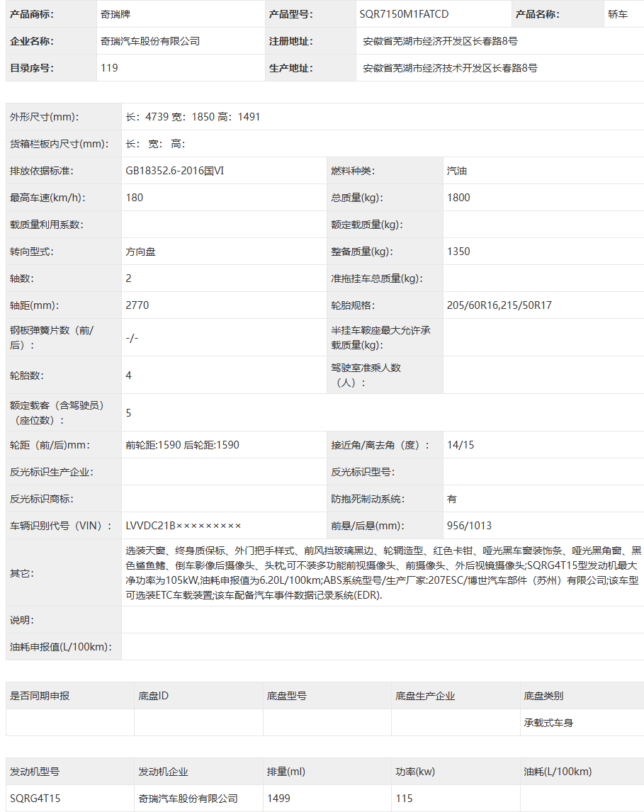Click the 货箱栏板内尺寸(mm) label
Screen dimensions: 644x812
[x=59, y=144]
